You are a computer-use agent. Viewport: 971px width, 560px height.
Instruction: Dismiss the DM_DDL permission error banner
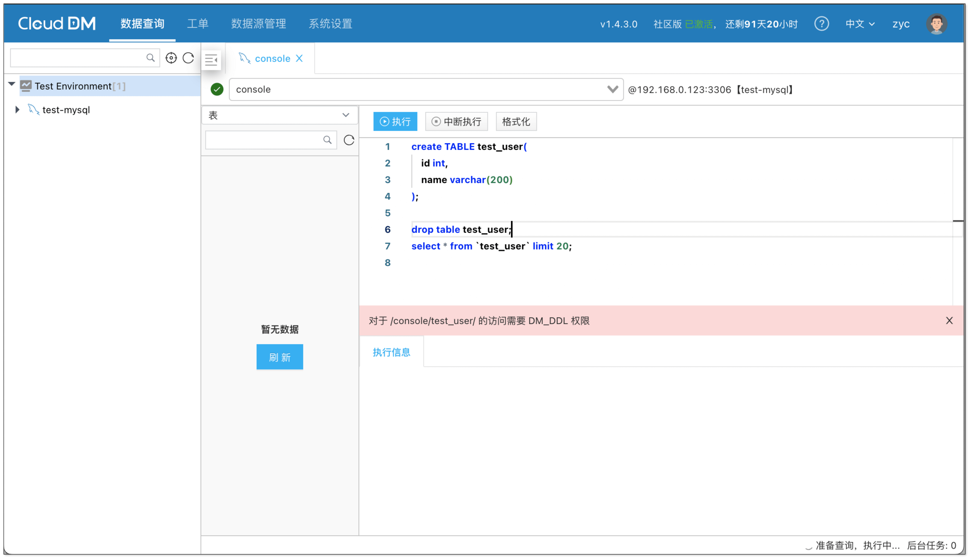point(949,320)
